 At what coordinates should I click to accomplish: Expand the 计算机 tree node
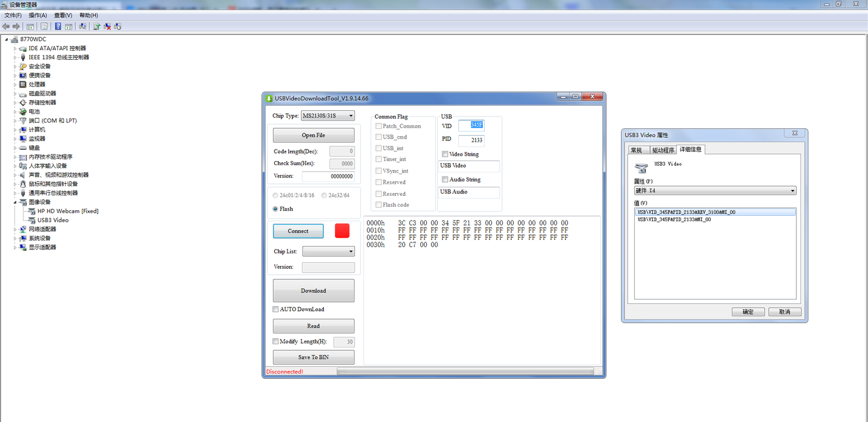(15, 130)
